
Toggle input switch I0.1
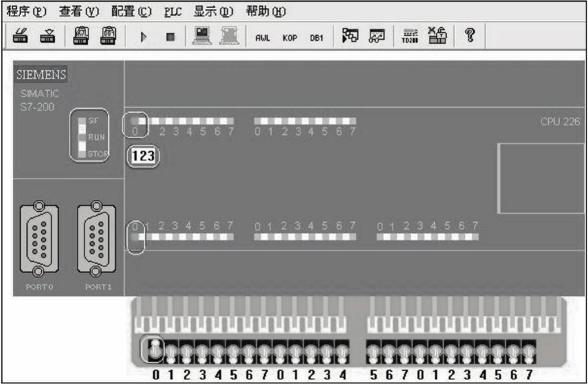[171, 353]
